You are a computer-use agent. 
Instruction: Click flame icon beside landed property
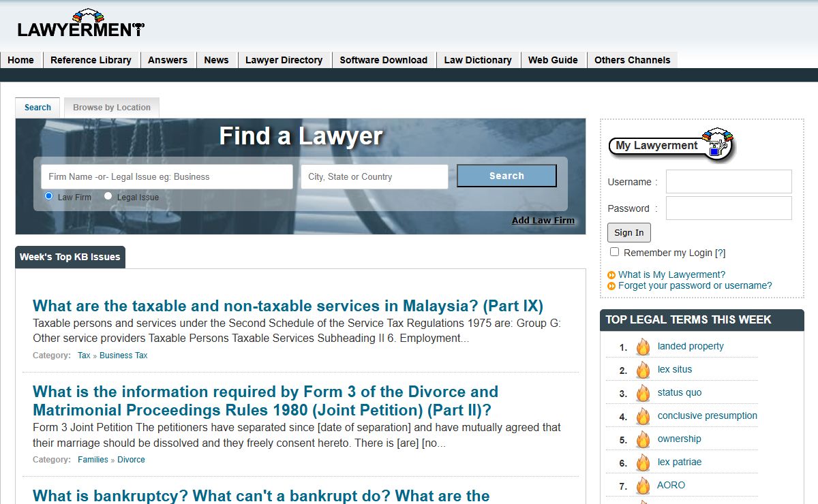pos(643,347)
